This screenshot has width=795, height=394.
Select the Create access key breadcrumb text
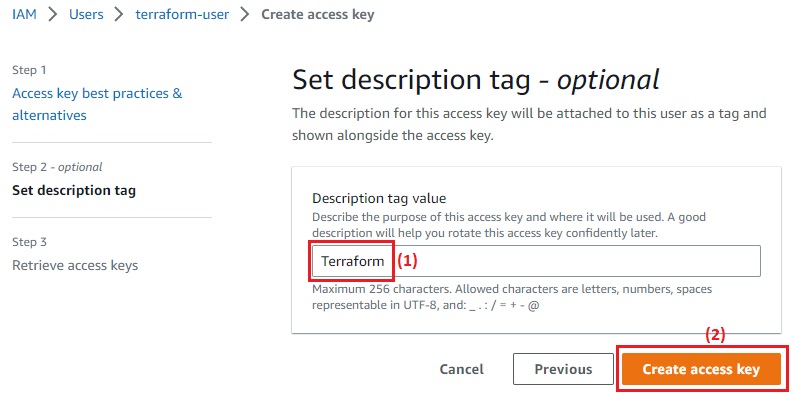tap(317, 14)
